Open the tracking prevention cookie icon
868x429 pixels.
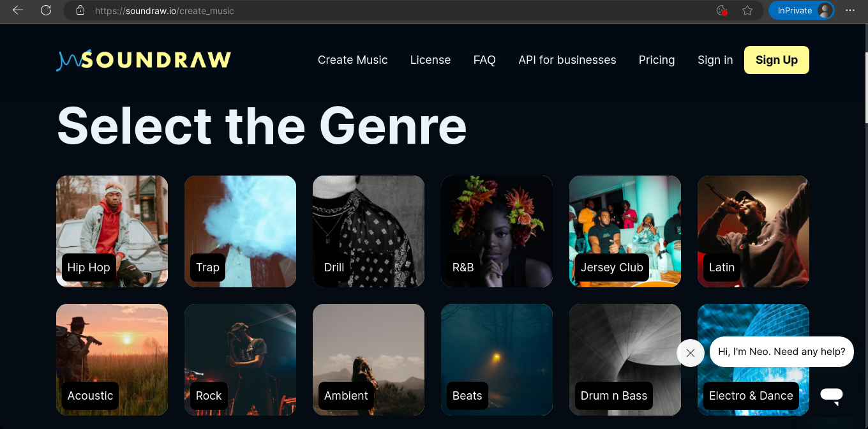[x=722, y=10]
